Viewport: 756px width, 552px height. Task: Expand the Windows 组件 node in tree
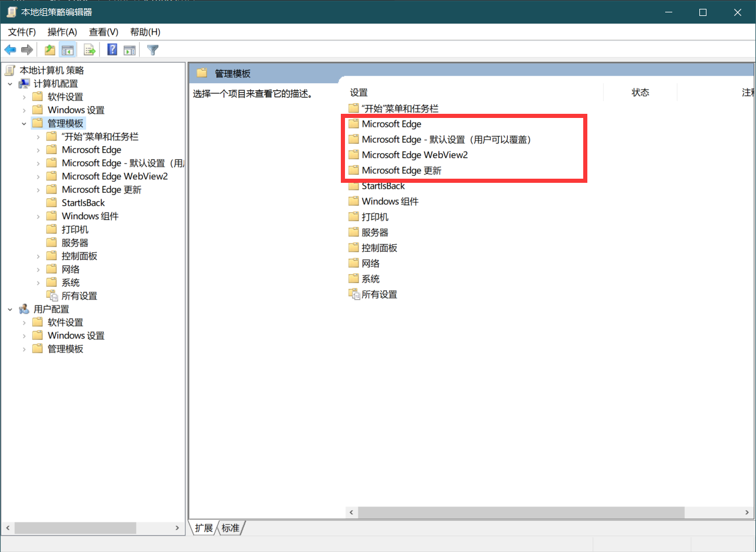click(38, 216)
